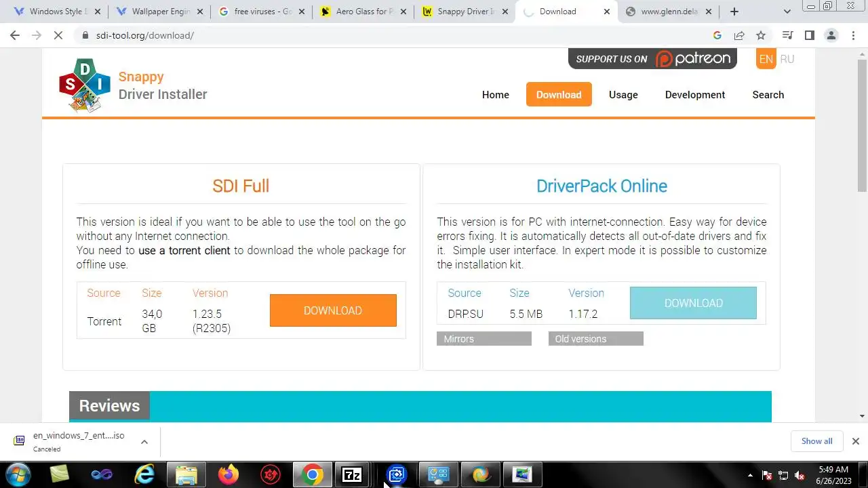Click the DriverPack Online heading
This screenshot has height=488, width=868.
pos(601,186)
